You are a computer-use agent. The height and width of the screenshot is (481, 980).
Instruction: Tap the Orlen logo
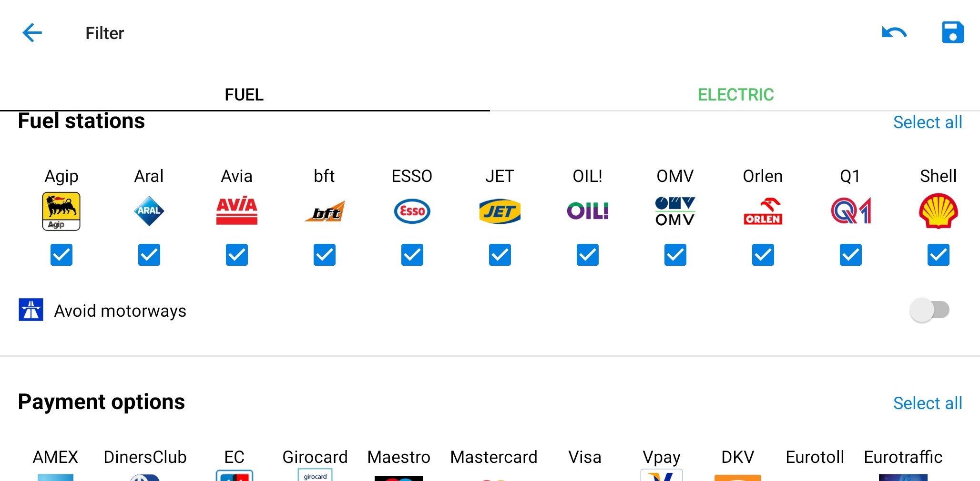[x=763, y=211]
